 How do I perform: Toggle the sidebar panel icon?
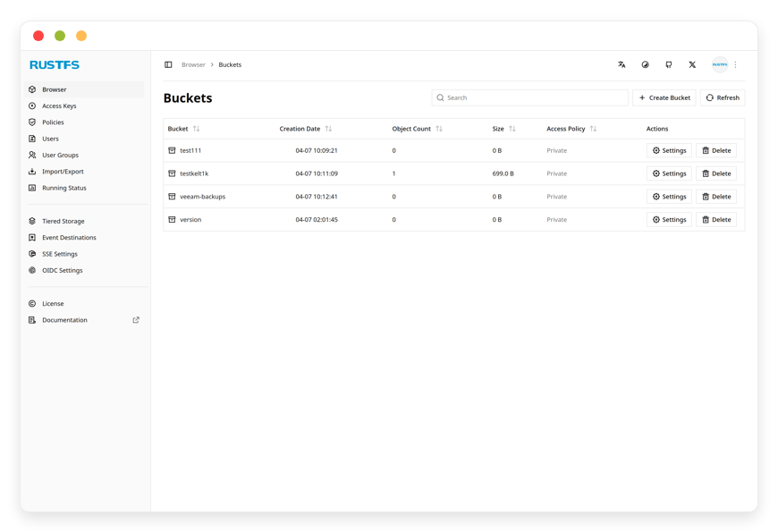(168, 64)
